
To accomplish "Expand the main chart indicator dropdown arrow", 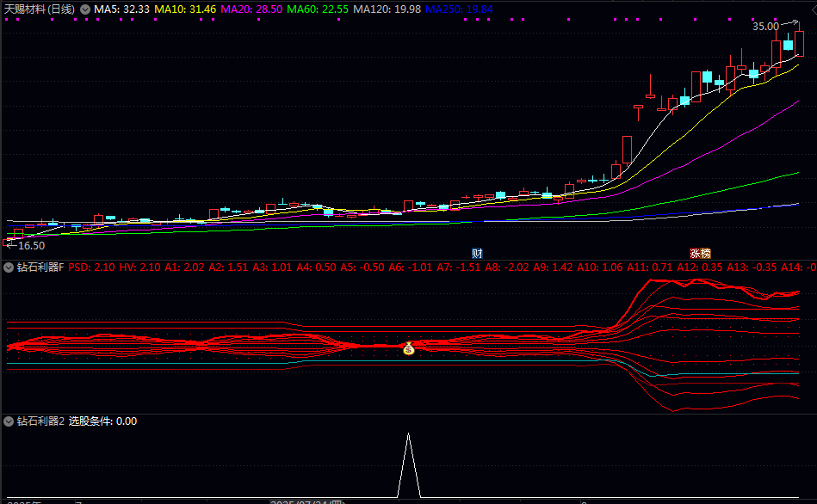I will click(85, 9).
